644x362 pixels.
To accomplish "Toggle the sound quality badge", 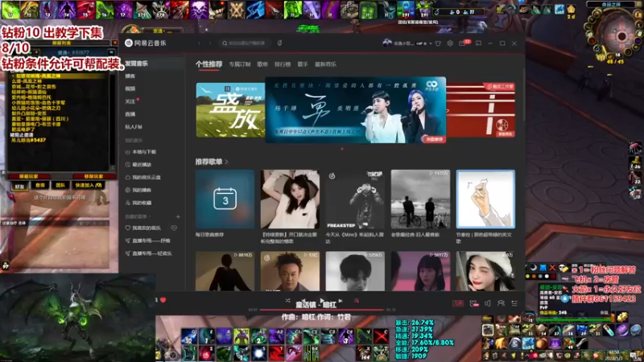I will coord(458,303).
